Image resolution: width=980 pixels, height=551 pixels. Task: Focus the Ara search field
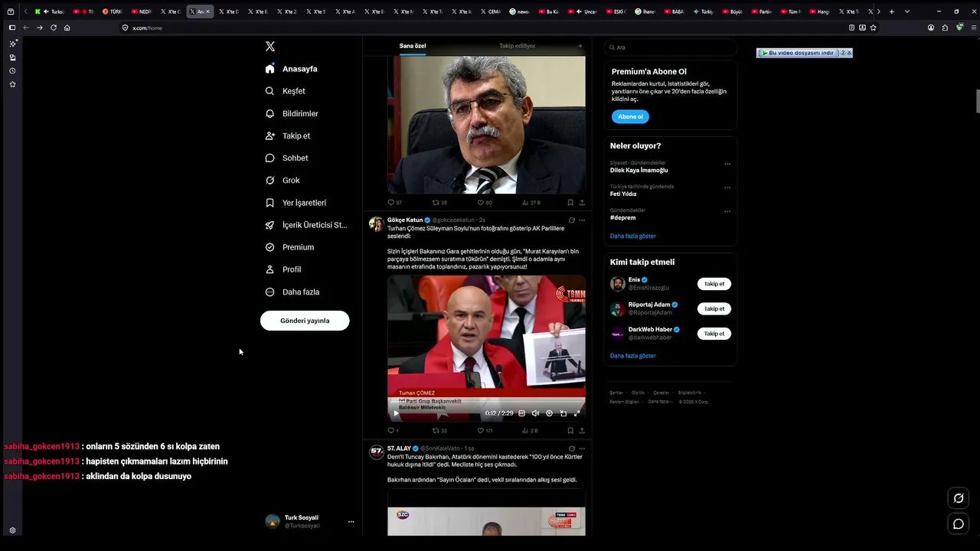(670, 47)
